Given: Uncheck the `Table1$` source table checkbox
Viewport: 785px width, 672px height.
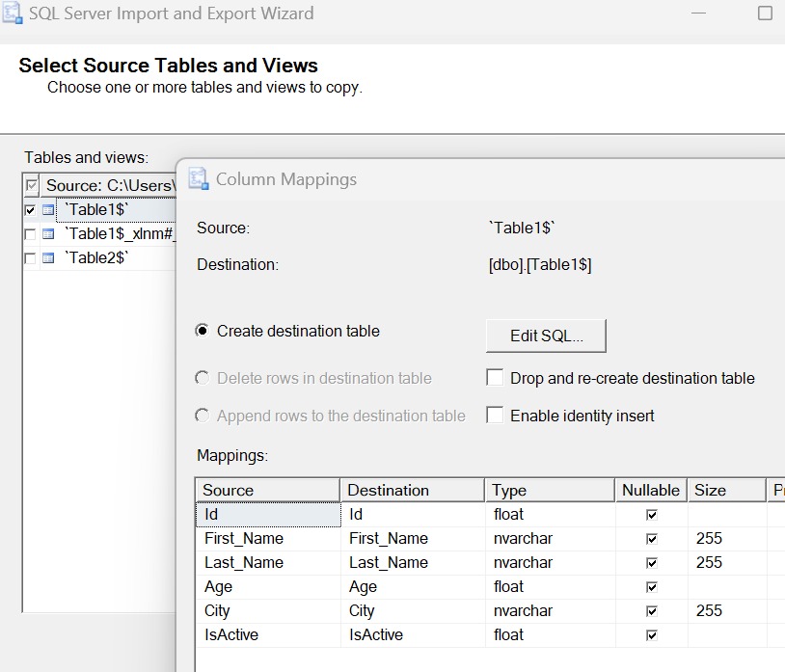Looking at the screenshot, I should pos(31,209).
